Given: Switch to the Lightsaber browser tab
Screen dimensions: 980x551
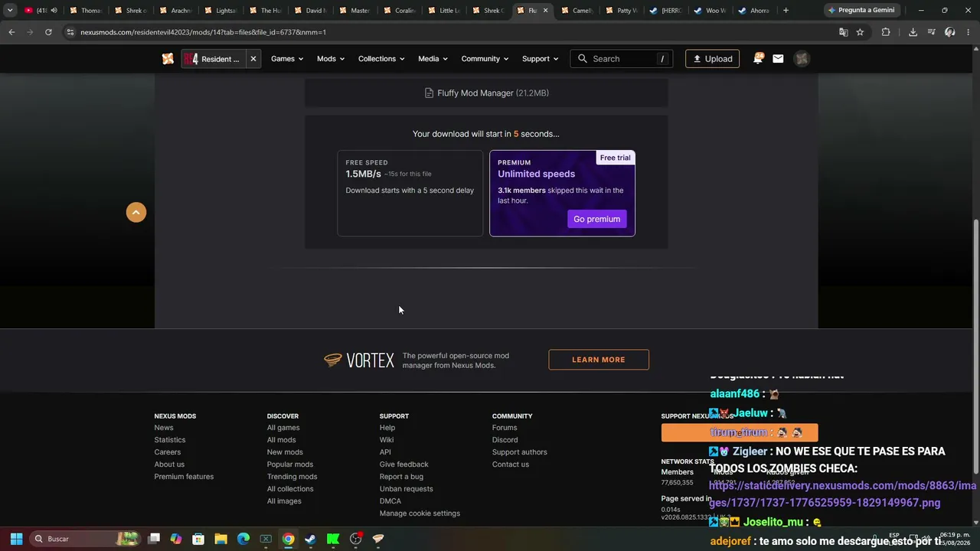Looking at the screenshot, I should (220, 11).
